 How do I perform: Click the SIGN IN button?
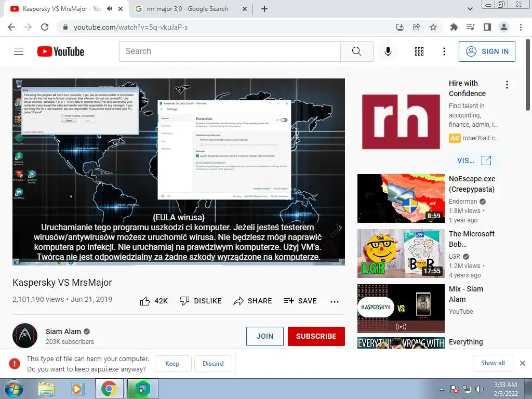(x=487, y=51)
